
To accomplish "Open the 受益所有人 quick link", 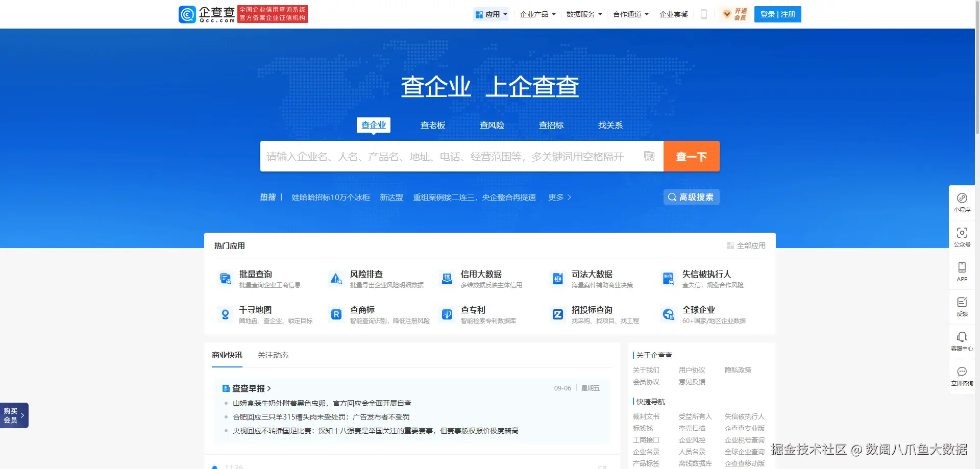I will (x=695, y=416).
